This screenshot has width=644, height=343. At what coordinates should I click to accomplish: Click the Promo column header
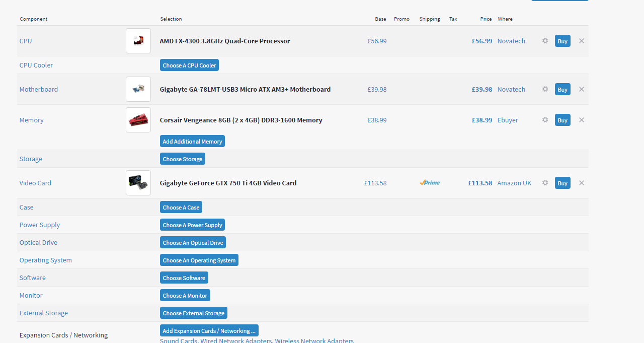pos(401,19)
